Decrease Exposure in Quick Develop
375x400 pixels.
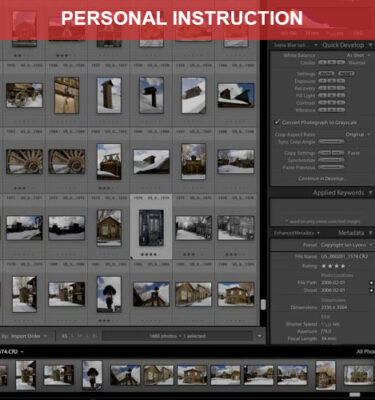pos(322,81)
